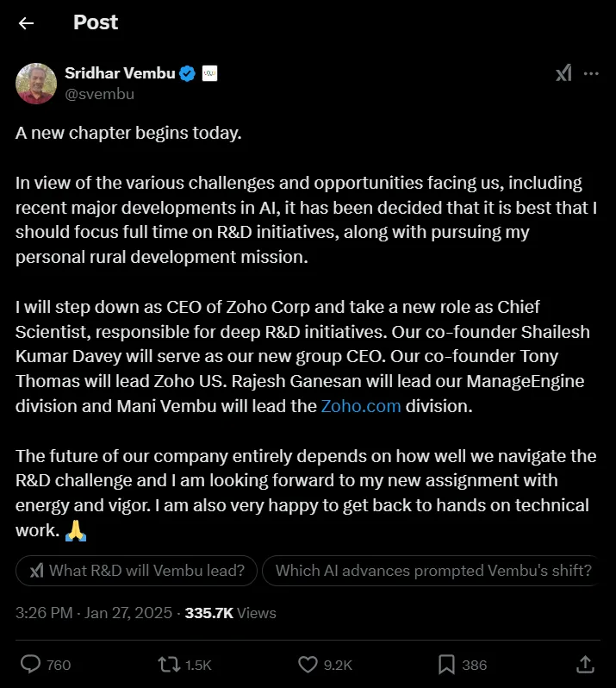Click the praying hands emoji in the post
The width and height of the screenshot is (616, 688).
pos(76,531)
